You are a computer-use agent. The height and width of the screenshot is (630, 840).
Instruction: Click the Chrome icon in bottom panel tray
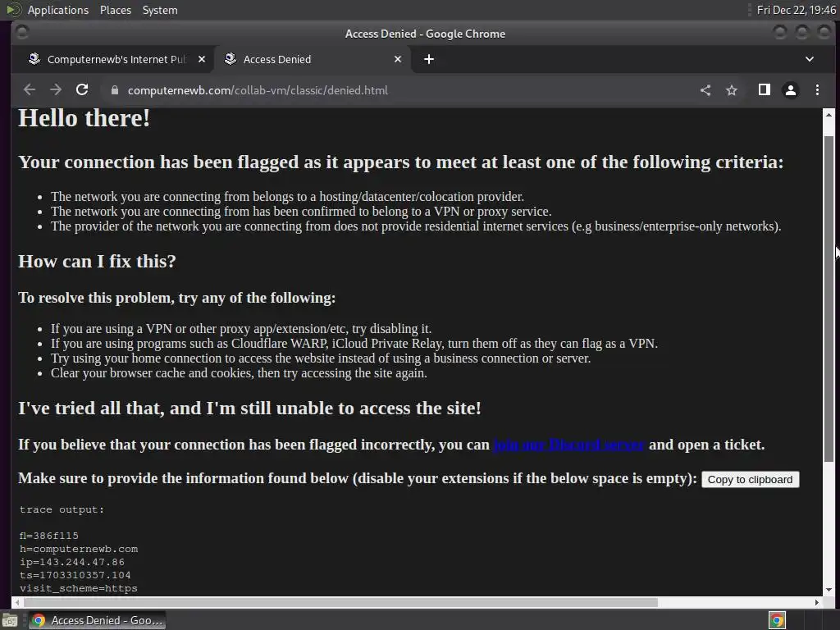[x=777, y=620]
